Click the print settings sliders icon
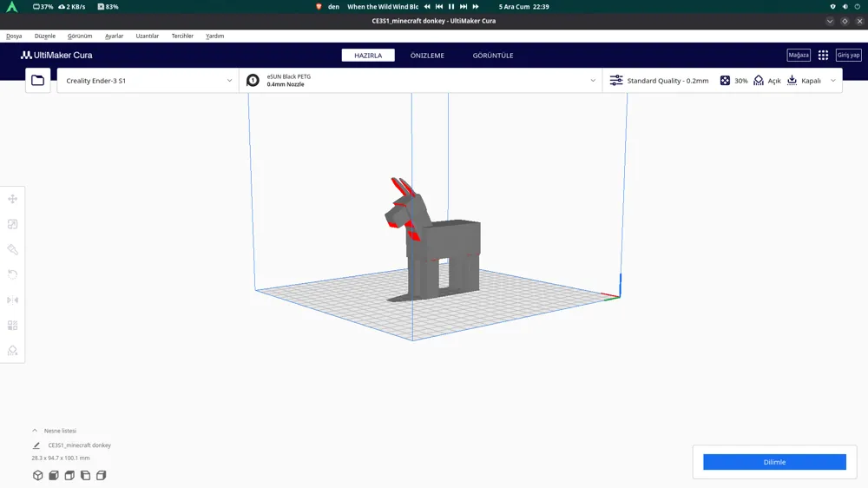The height and width of the screenshot is (488, 868). tap(616, 80)
